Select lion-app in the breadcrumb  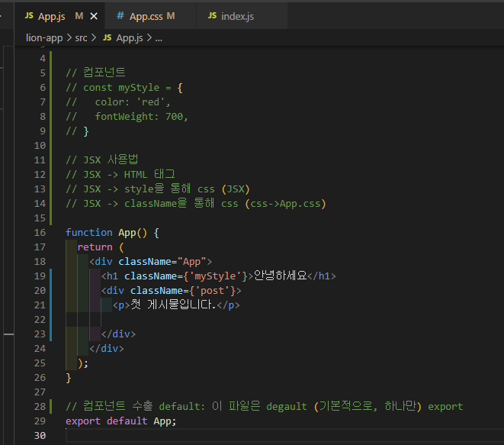pos(44,38)
